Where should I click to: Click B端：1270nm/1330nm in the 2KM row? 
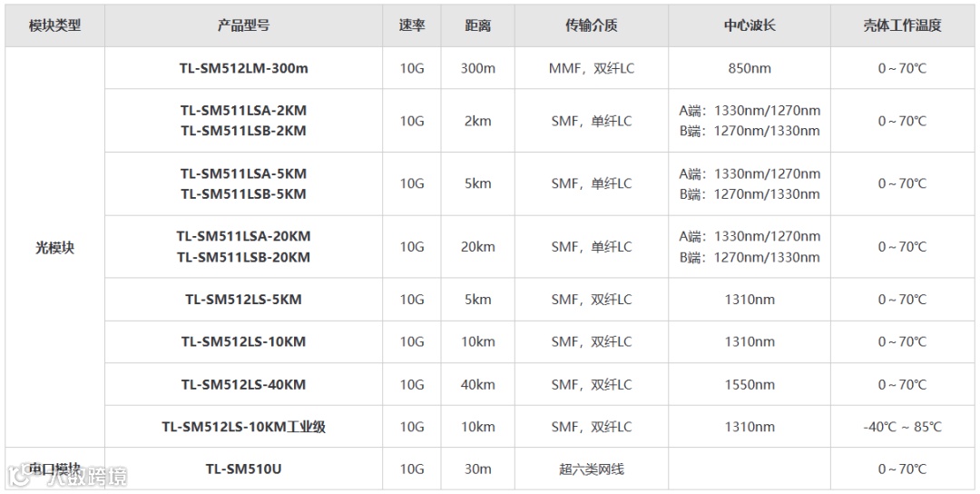(x=750, y=132)
